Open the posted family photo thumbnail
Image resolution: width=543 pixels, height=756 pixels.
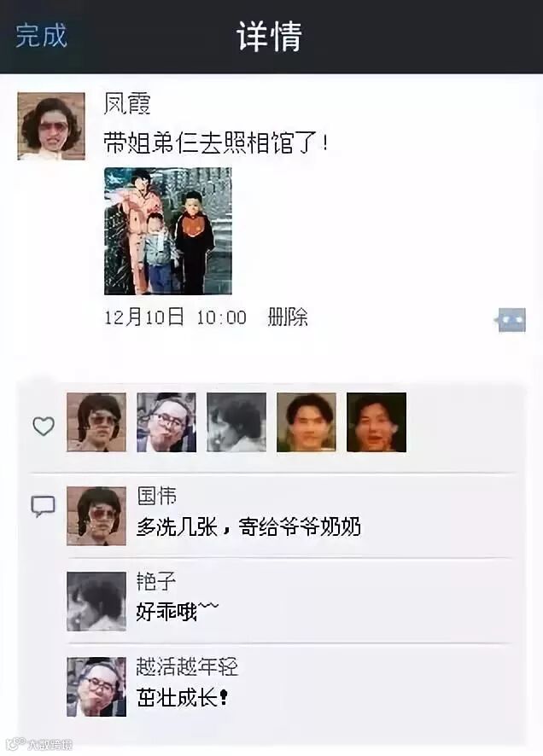[168, 231]
